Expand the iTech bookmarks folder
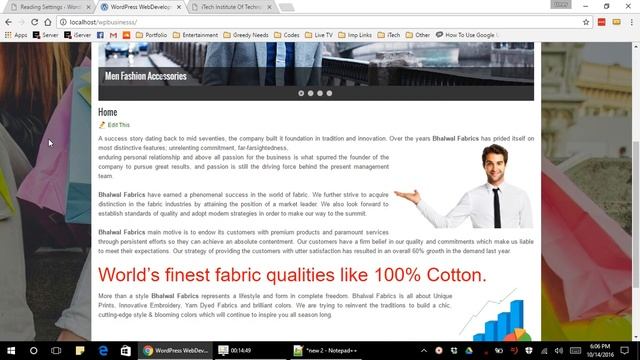640x360 pixels. [x=389, y=35]
